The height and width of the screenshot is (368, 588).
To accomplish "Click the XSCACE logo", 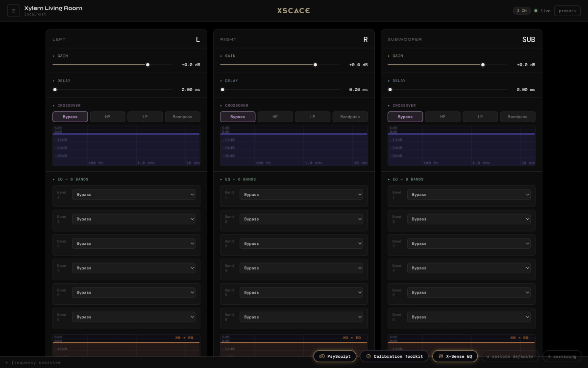I will 294,10.
